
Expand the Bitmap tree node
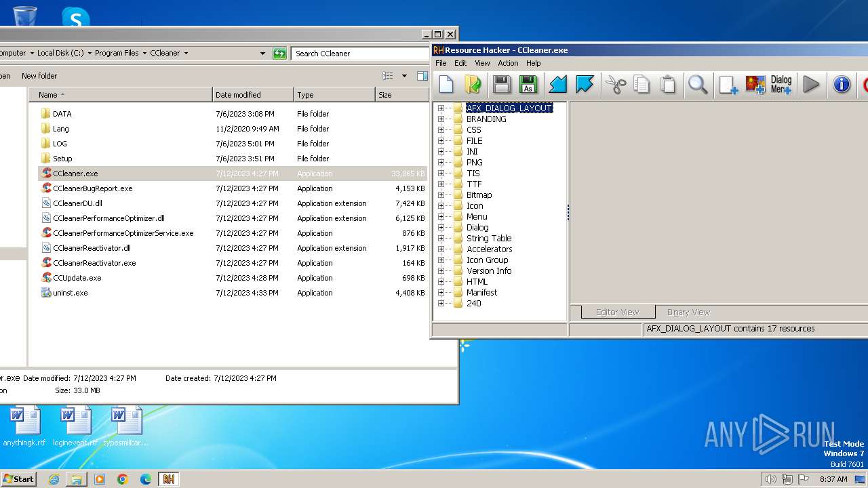[x=441, y=195]
